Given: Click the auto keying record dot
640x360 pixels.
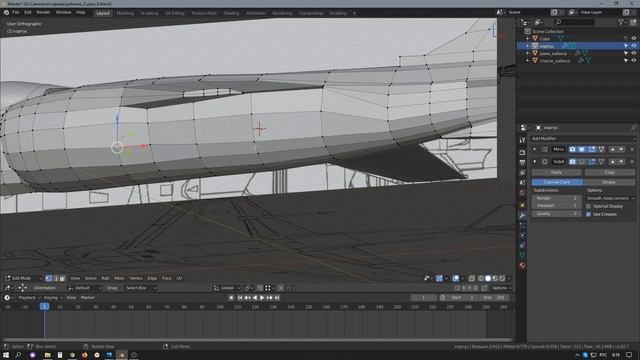Looking at the screenshot, I should point(231,298).
